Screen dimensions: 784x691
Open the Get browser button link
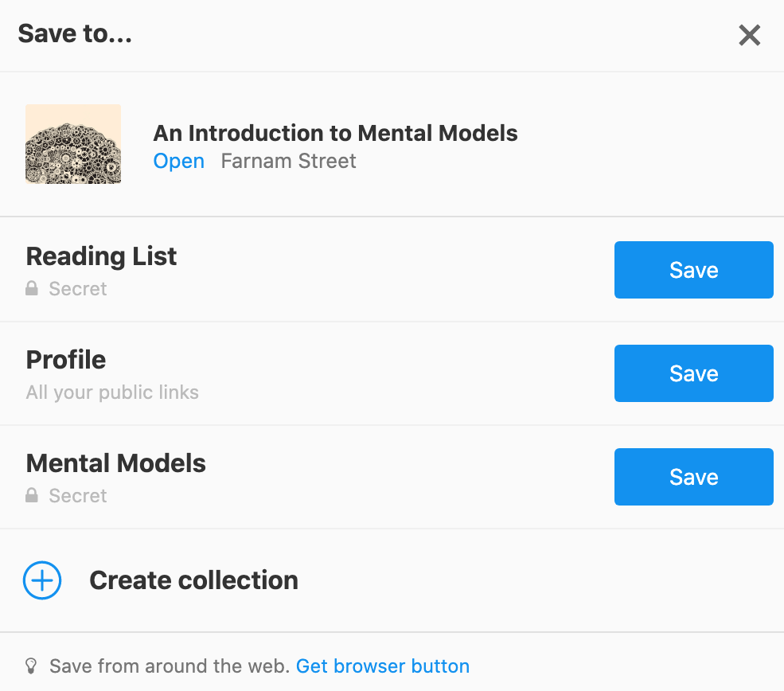click(383, 666)
